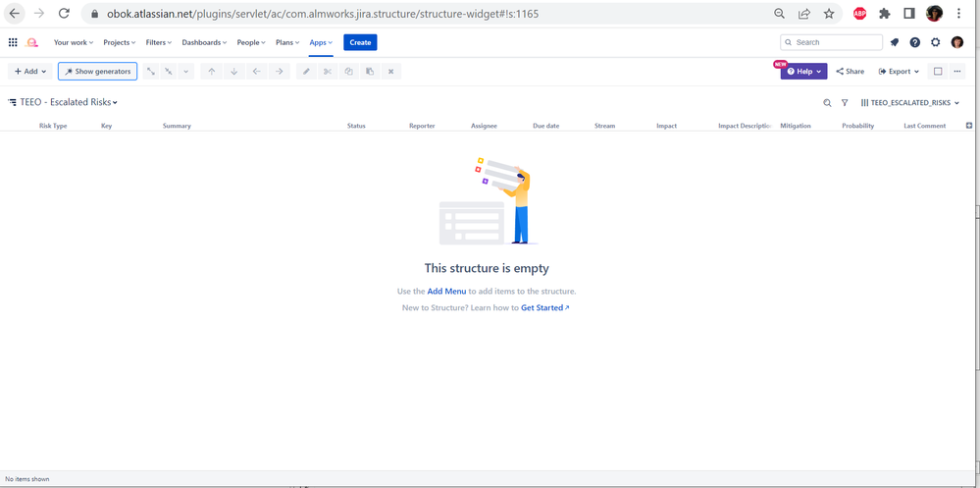Image resolution: width=980 pixels, height=488 pixels.
Task: Click the search magnifier in structure panel
Action: coord(827,102)
